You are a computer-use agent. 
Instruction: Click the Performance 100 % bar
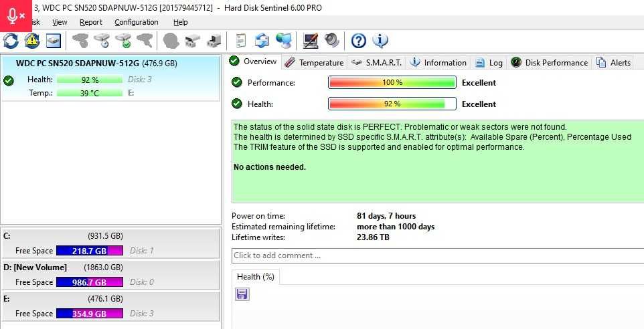click(x=392, y=82)
